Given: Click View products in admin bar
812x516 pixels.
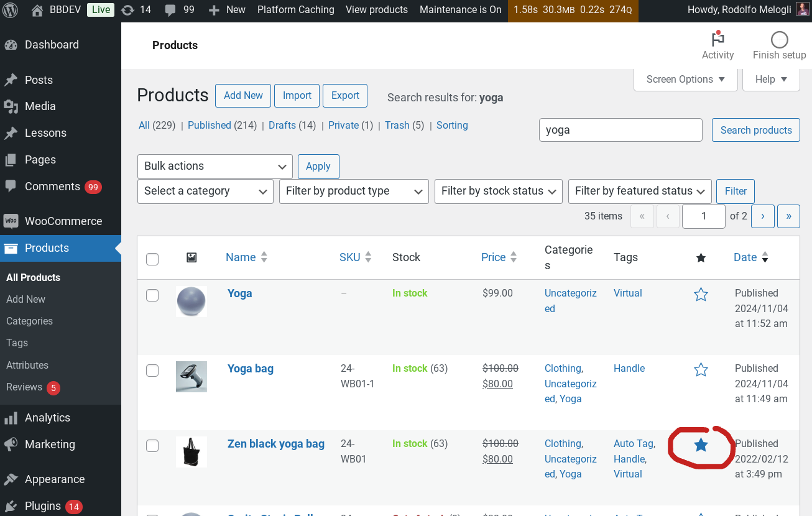Looking at the screenshot, I should tap(377, 10).
